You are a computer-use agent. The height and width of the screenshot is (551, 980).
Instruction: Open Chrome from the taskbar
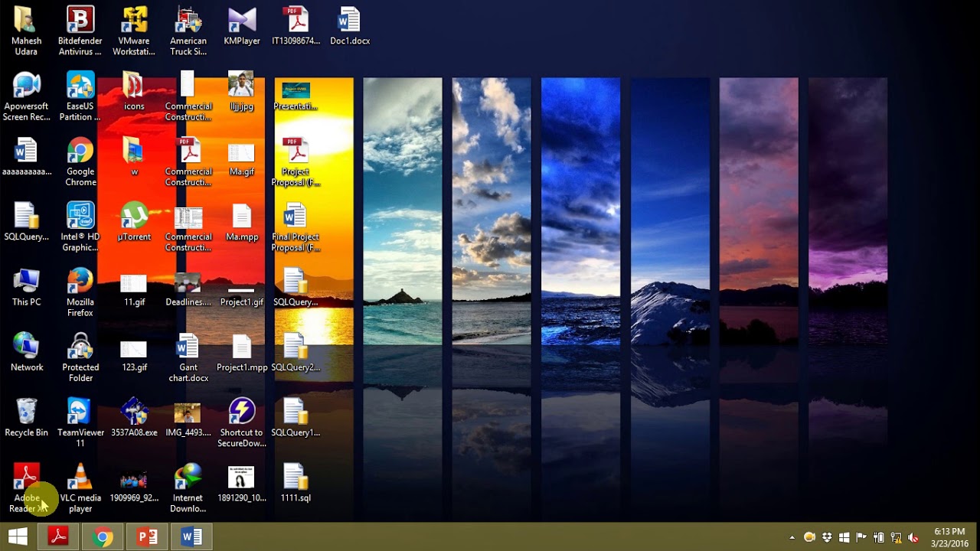tap(103, 537)
